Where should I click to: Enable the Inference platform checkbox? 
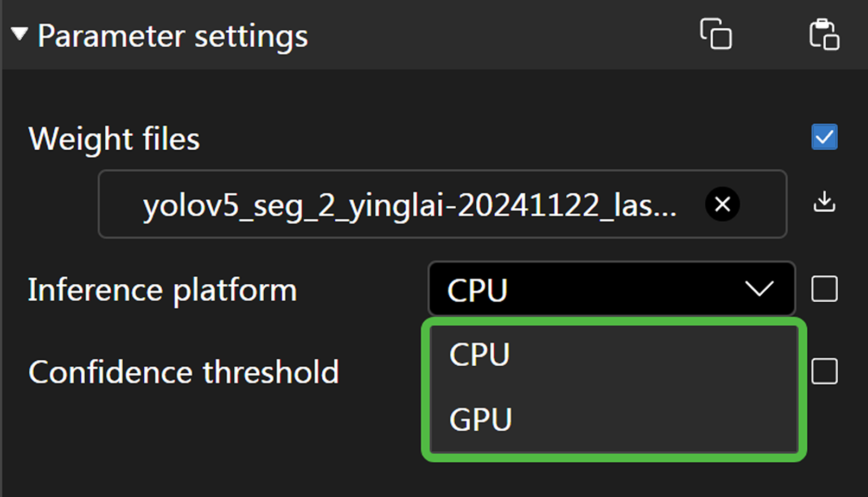point(824,289)
